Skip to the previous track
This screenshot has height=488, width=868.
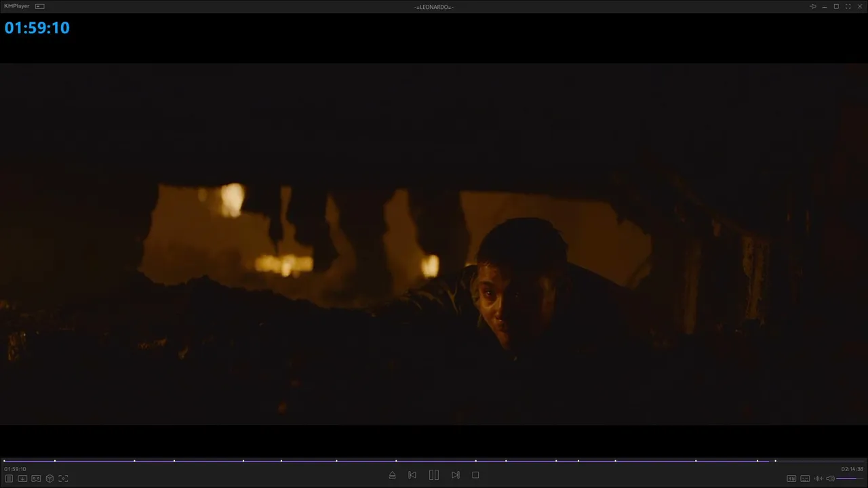coord(412,475)
